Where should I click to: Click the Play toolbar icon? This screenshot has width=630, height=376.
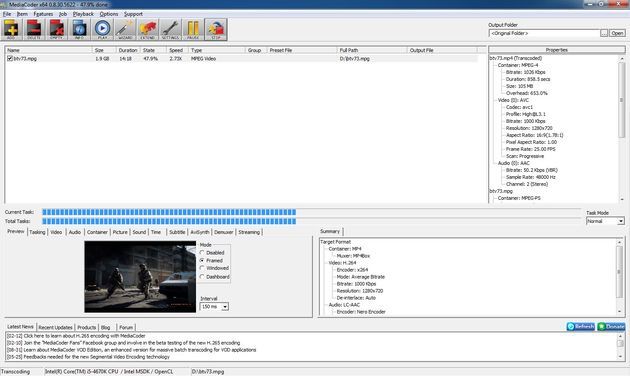pyautogui.click(x=102, y=29)
